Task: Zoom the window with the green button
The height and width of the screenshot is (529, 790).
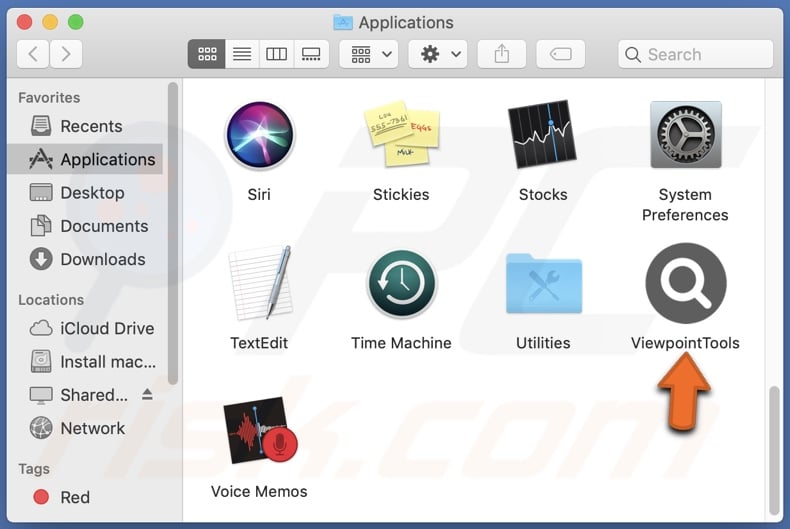Action: tap(76, 22)
